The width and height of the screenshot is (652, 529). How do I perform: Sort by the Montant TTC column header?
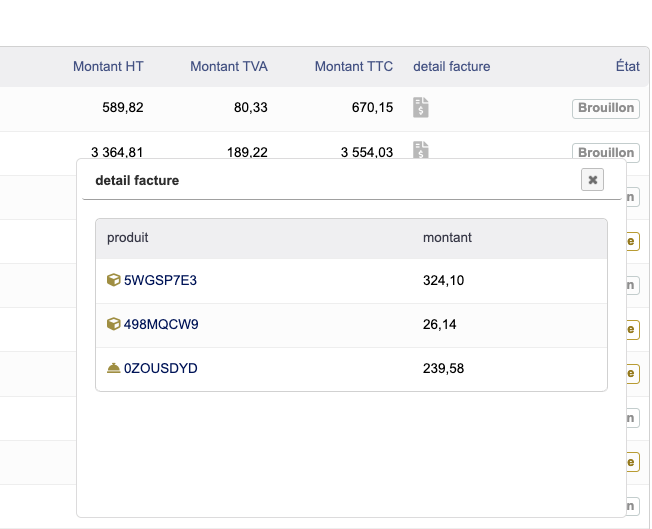353,66
